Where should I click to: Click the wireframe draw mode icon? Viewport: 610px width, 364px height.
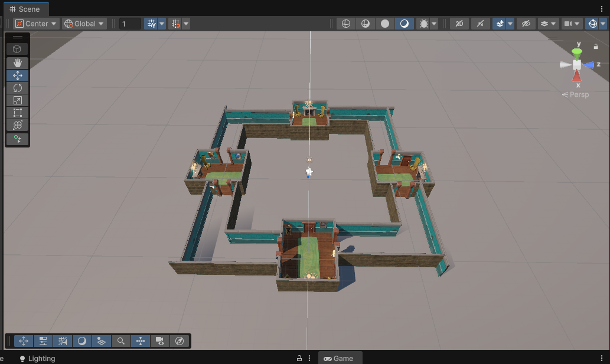[346, 24]
